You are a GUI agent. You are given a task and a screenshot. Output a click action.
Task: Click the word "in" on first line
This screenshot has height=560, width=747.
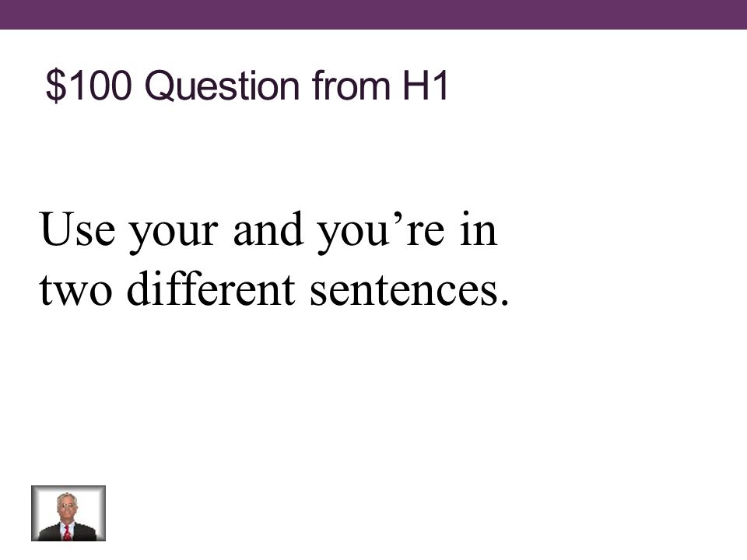479,229
